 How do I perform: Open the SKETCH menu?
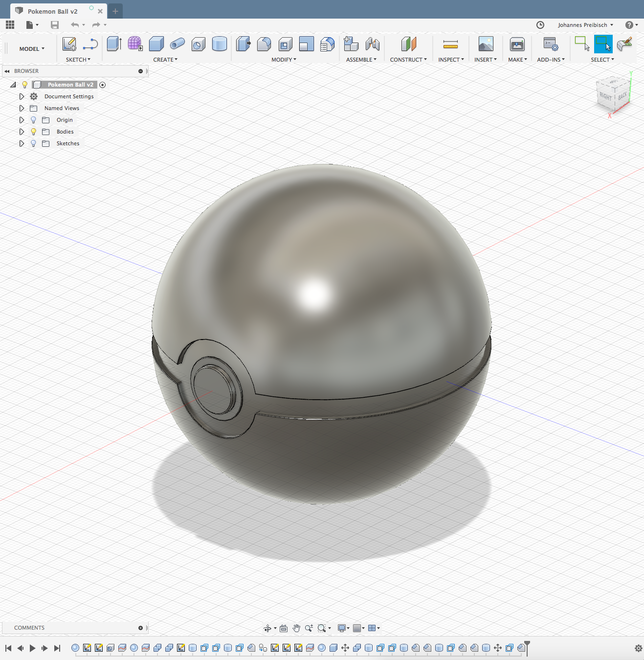78,60
